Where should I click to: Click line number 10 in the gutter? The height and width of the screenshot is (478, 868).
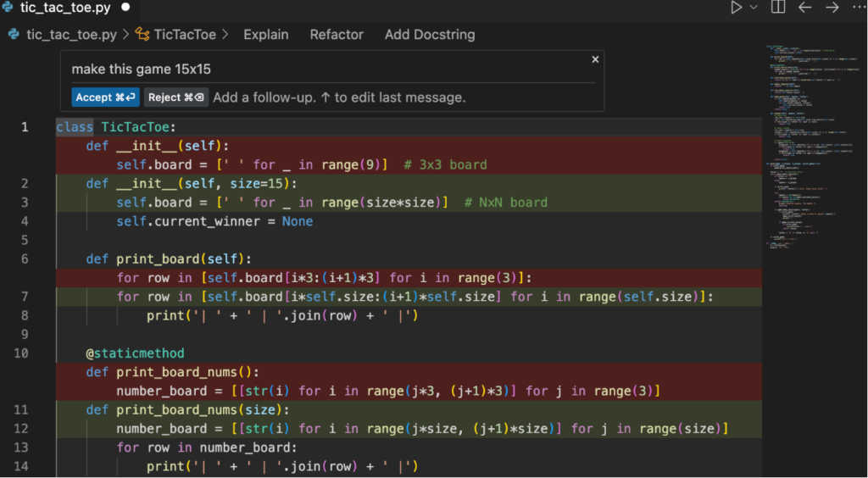pos(21,353)
